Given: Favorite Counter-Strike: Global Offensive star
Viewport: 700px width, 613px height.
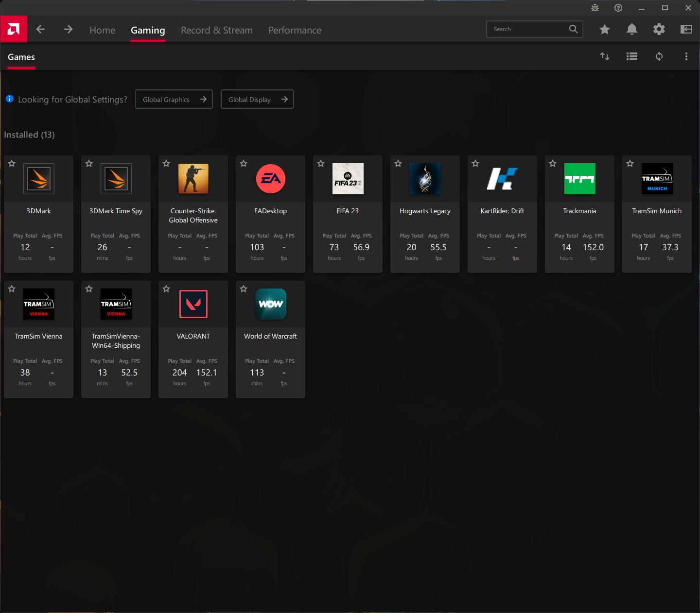Looking at the screenshot, I should pos(166,164).
